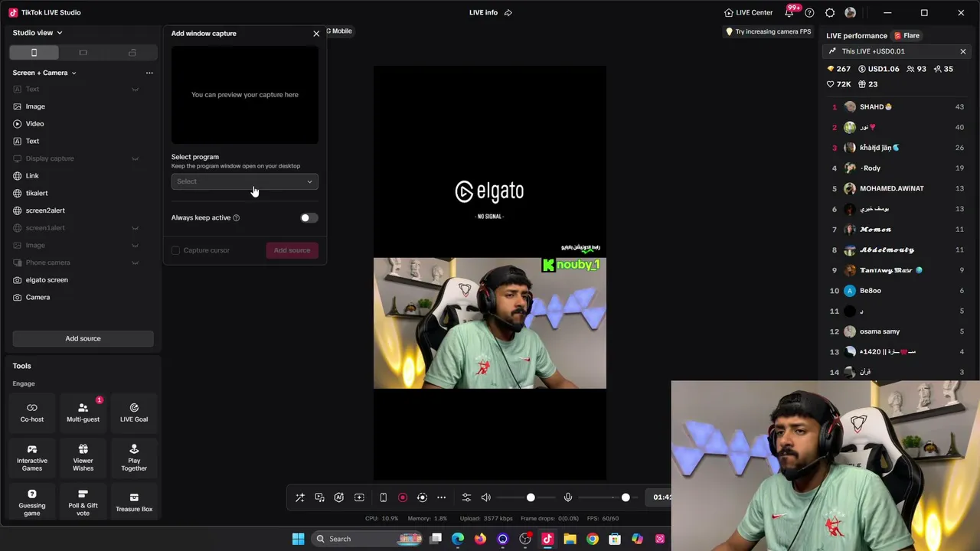Screen dimensions: 980x551
Task: Switch to the portrait phone layout tab
Action: tap(34, 53)
